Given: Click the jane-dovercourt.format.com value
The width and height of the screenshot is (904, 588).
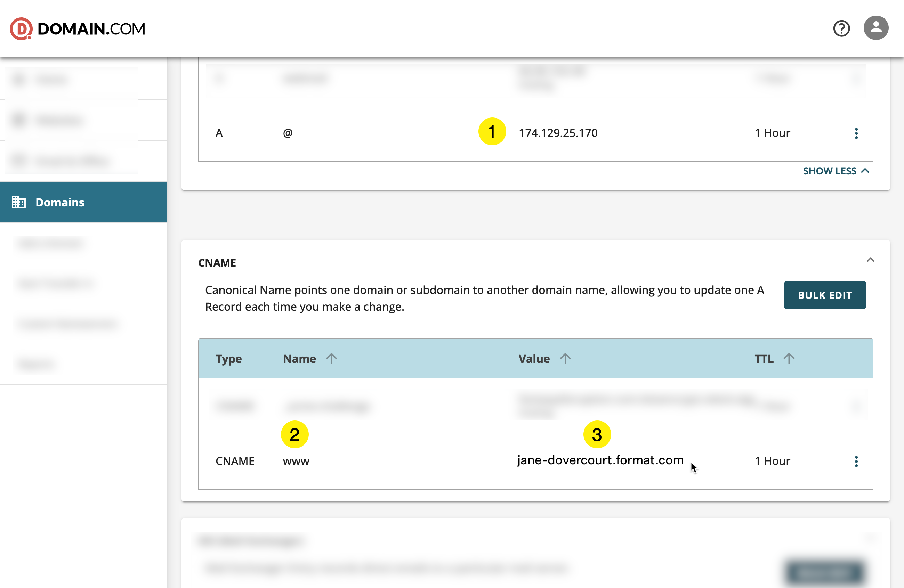Looking at the screenshot, I should pos(600,460).
